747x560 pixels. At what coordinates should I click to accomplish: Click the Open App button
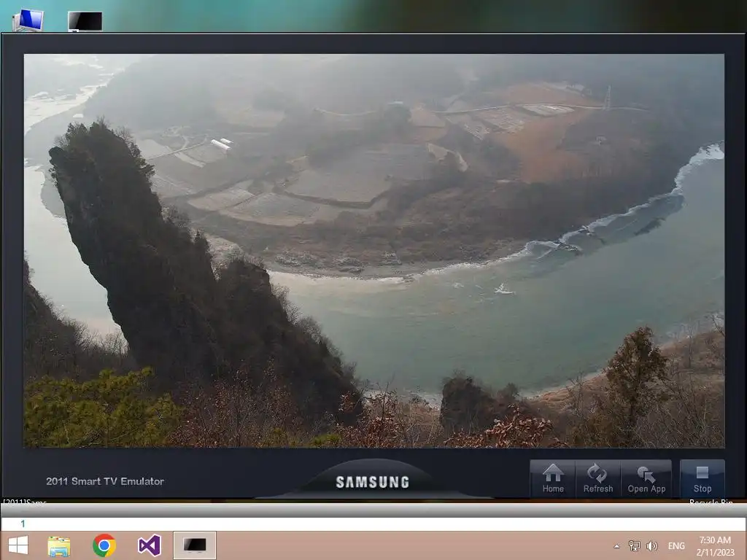pos(646,478)
